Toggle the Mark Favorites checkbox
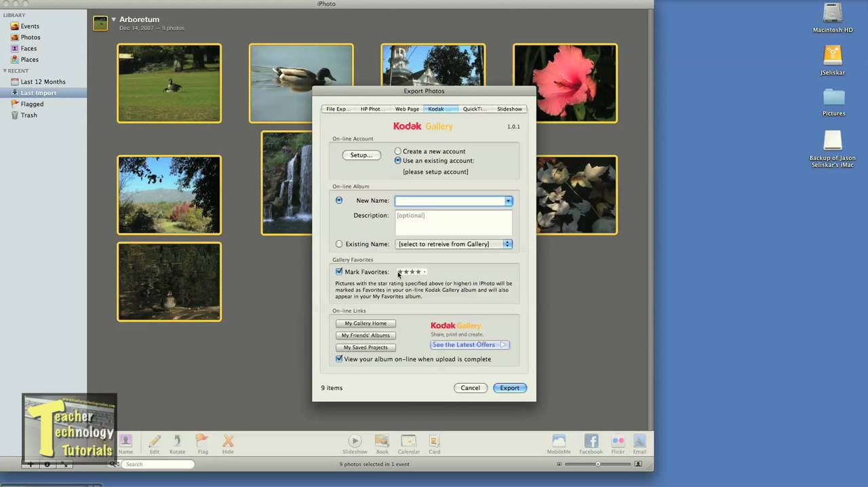868x487 pixels. [339, 271]
